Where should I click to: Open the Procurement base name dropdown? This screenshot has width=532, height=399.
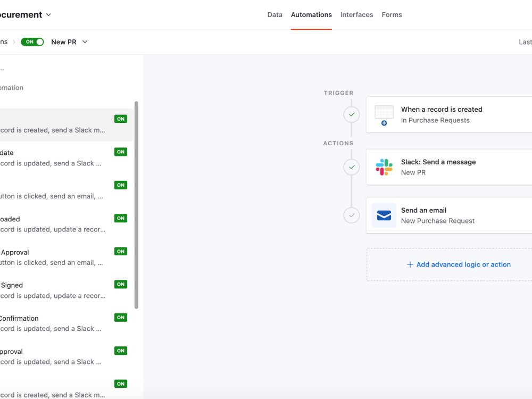pyautogui.click(x=48, y=15)
